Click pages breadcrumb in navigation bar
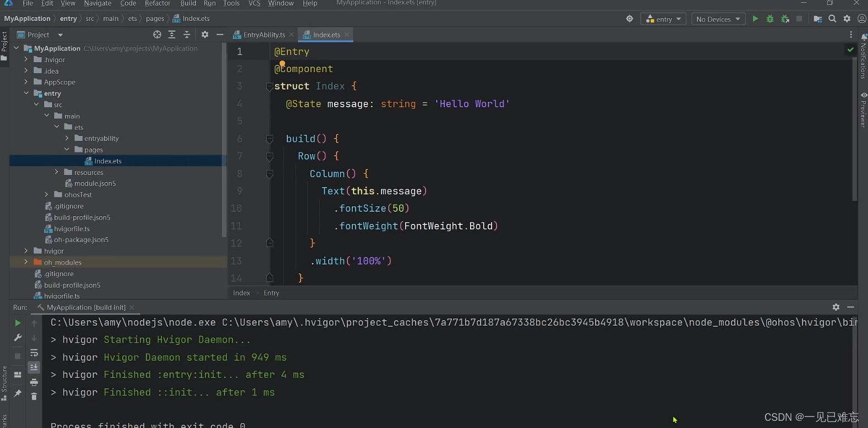This screenshot has width=868, height=428. [155, 19]
